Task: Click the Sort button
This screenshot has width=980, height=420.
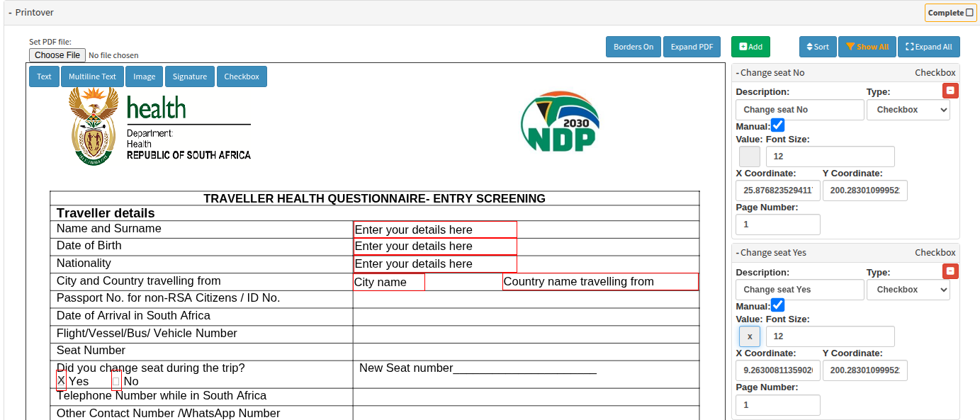Action: [x=818, y=47]
